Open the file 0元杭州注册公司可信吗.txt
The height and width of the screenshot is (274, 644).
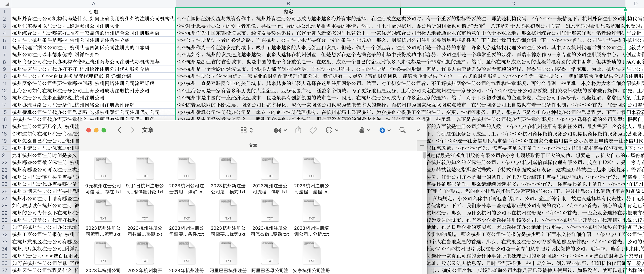click(103, 168)
